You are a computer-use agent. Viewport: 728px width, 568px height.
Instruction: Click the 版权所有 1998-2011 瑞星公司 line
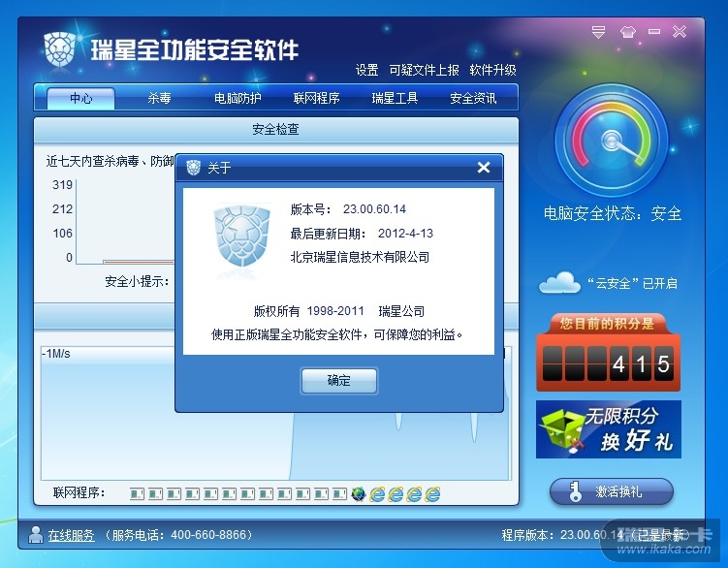(x=339, y=311)
